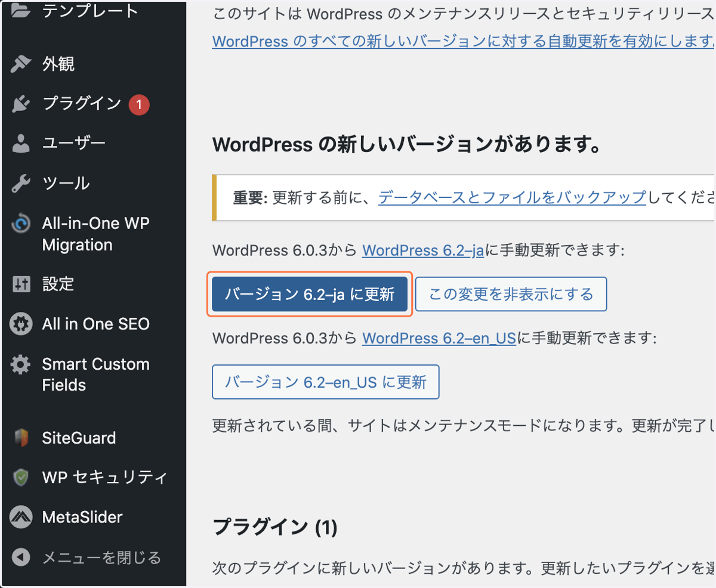This screenshot has height=588, width=716.
Task: Open データベースとファイルをバックアップ link
Action: pyautogui.click(x=512, y=197)
